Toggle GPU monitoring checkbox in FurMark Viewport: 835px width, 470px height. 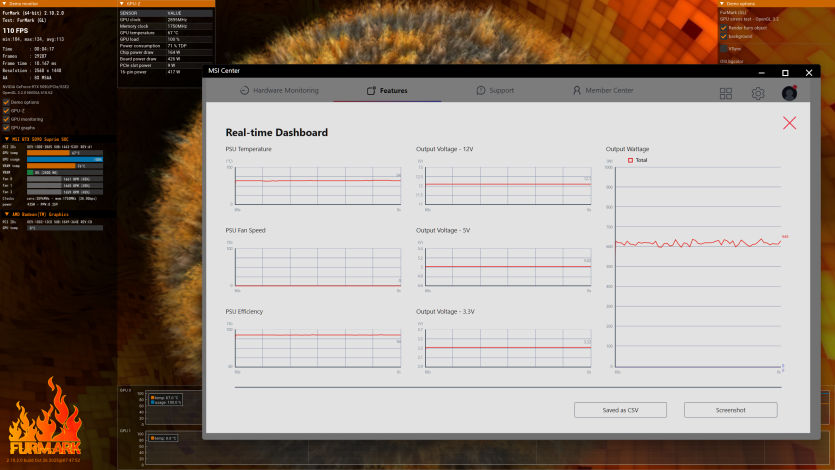tap(6, 119)
